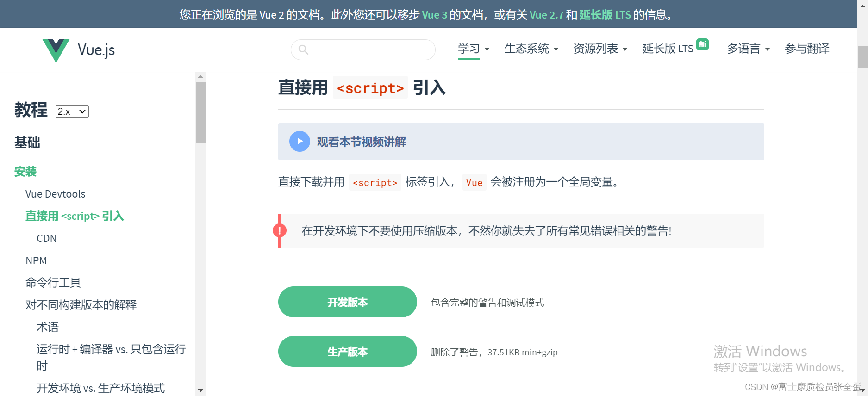Play the section video explanation icon
This screenshot has height=396, width=868.
pos(300,142)
